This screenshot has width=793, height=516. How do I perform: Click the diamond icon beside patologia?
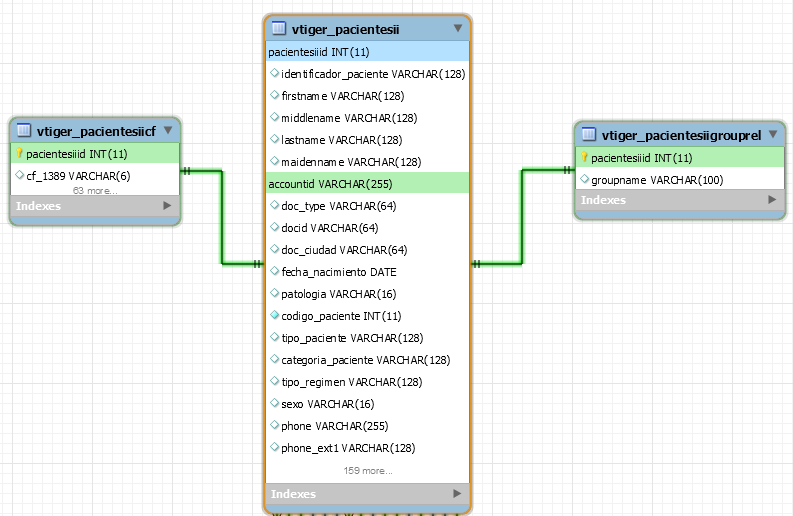275,293
